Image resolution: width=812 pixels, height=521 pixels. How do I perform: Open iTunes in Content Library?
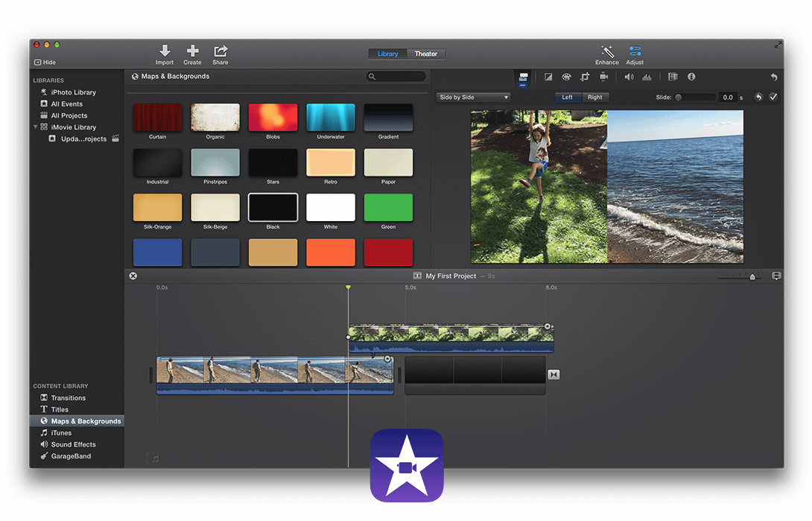coord(61,432)
